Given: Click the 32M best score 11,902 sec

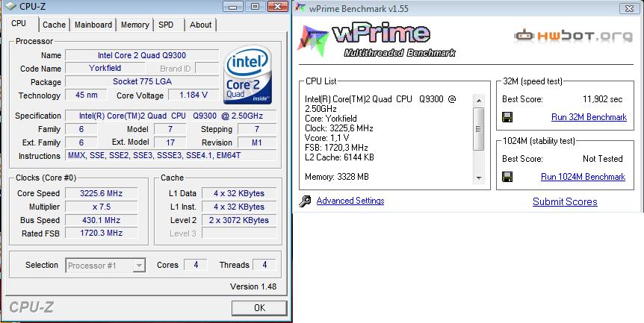Looking at the screenshot, I should 602,99.
